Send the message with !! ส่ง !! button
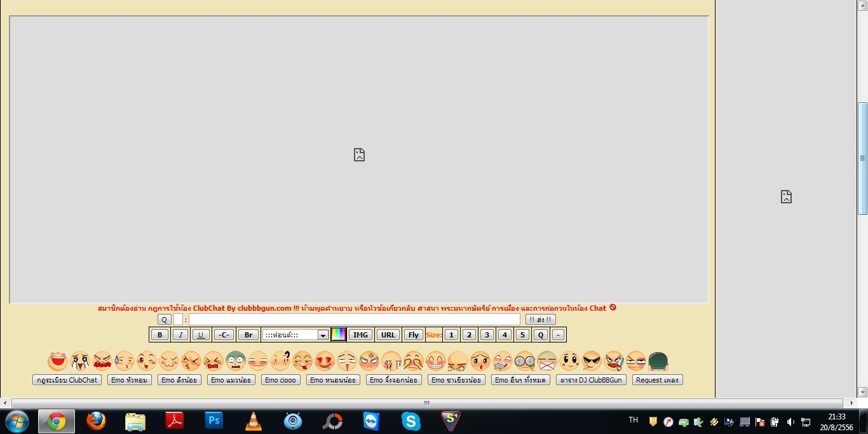 (x=541, y=320)
